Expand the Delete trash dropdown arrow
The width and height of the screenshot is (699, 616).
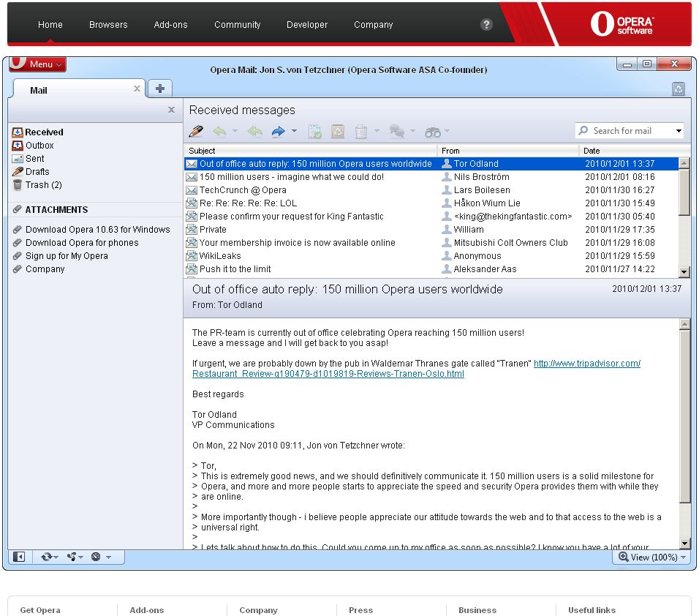coord(377,131)
